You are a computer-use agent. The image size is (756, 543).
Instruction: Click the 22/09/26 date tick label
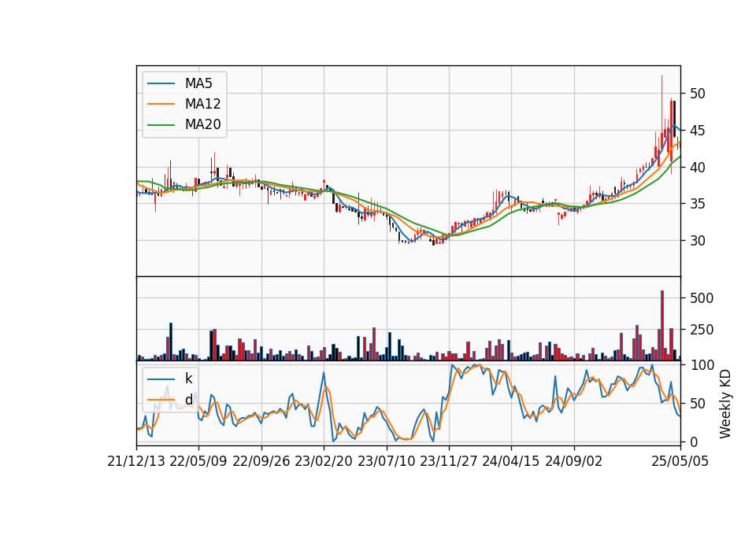coord(261,461)
